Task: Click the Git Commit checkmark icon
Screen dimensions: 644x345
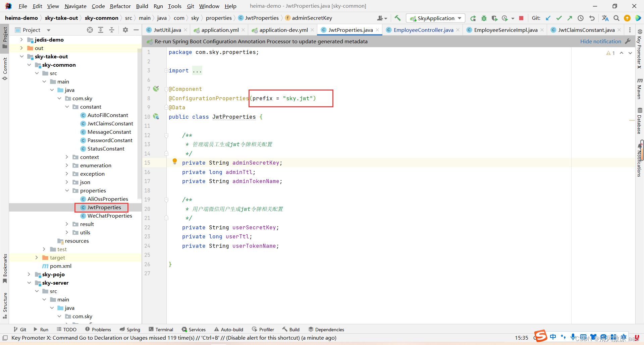Action: pos(559,18)
